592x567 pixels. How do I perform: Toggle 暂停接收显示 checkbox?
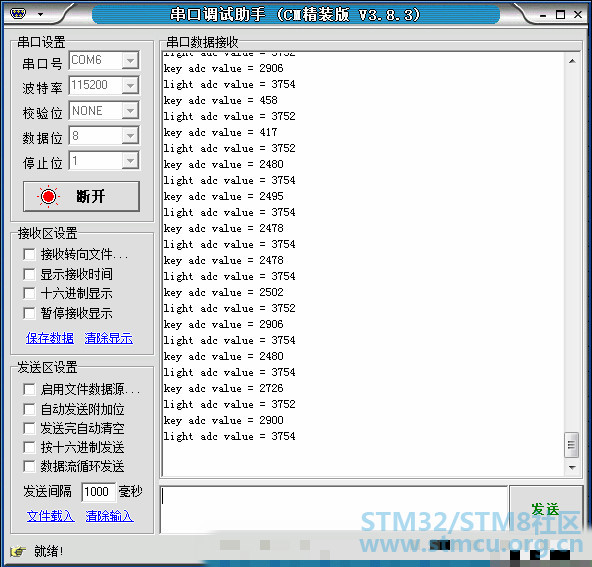pos(29,313)
